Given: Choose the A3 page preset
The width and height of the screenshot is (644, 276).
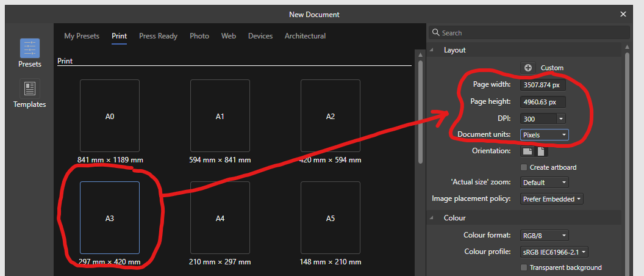Looking at the screenshot, I should 110,218.
